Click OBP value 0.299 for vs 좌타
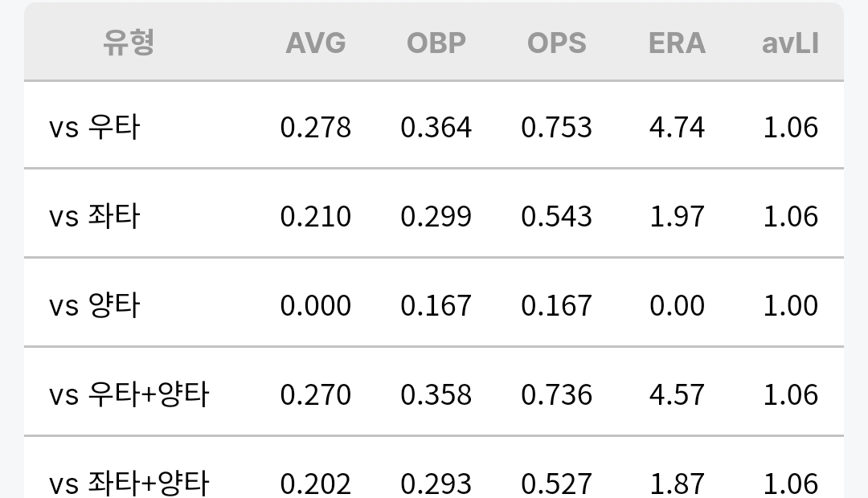 [436, 216]
